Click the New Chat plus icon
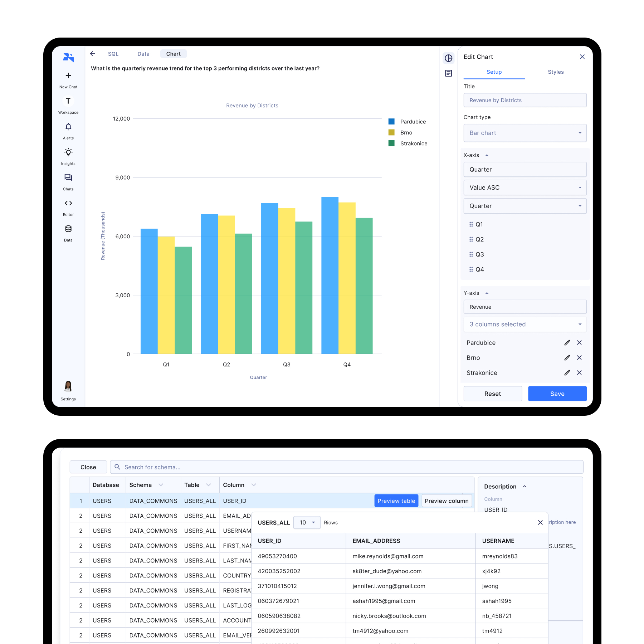644x644 pixels. point(68,75)
